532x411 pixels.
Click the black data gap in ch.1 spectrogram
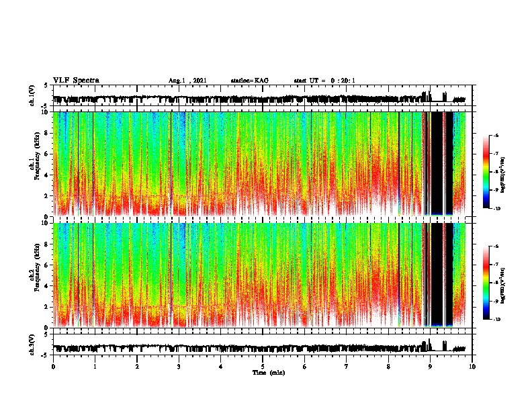(442, 163)
